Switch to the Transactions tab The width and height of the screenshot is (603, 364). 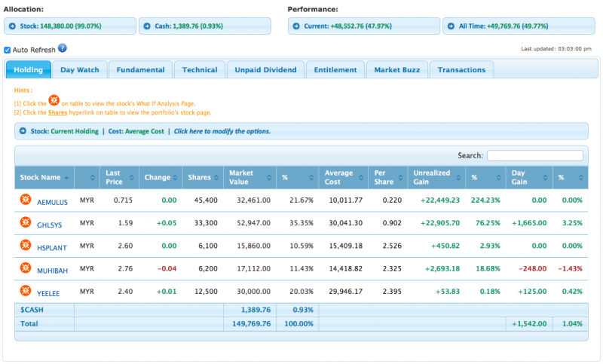click(x=462, y=70)
